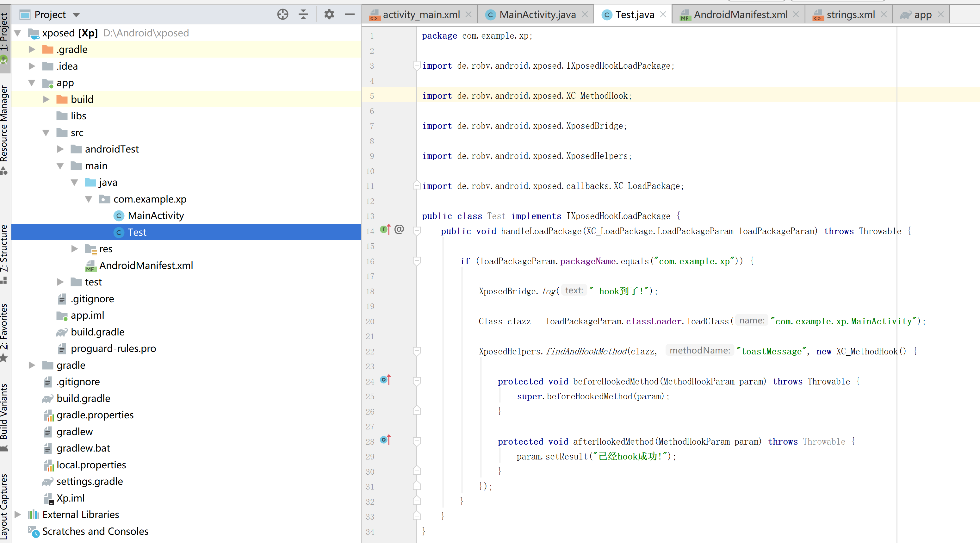Collapse the src folder
Screen dimensions: 980x543
46,133
